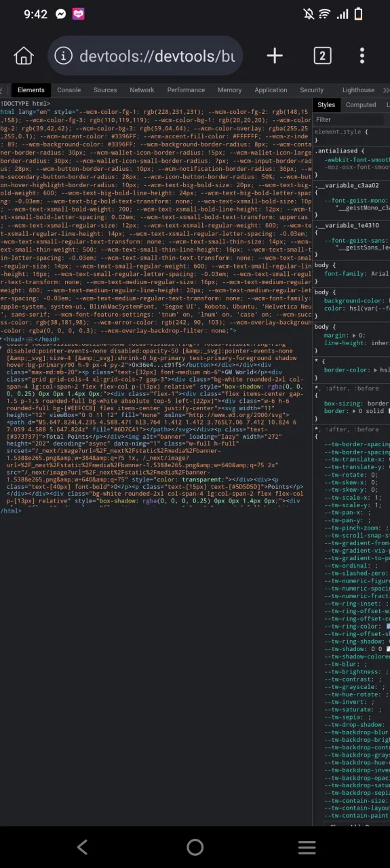
Task: Click the --font-geist-mono property
Action: tap(356, 201)
